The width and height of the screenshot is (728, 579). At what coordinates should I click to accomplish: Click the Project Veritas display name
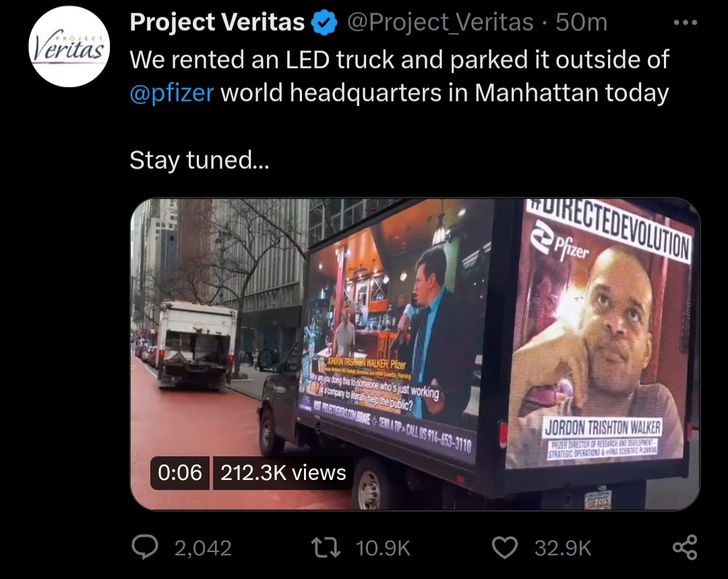coord(217,22)
